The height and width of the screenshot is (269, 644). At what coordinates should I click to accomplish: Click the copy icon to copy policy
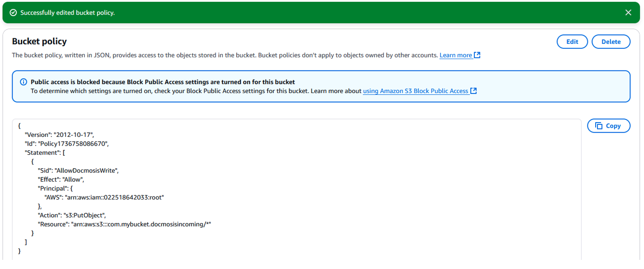[x=599, y=126]
